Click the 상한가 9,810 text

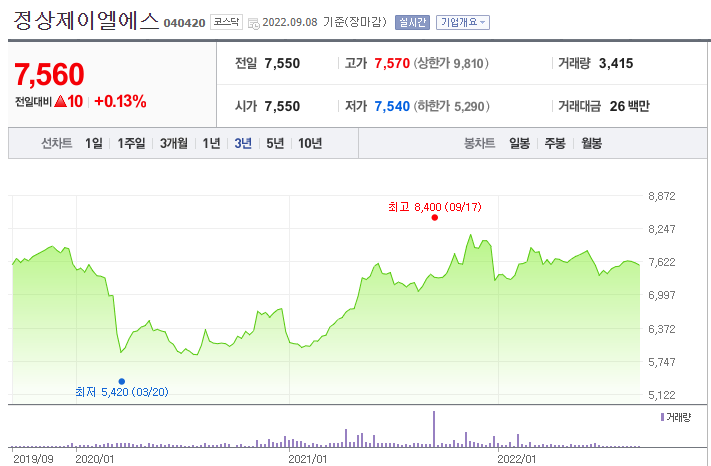[451, 63]
